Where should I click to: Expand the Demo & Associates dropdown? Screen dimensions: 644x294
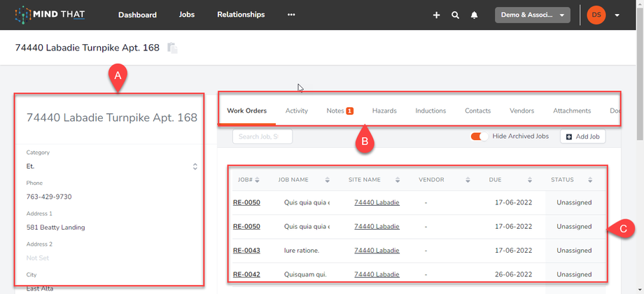click(x=533, y=15)
